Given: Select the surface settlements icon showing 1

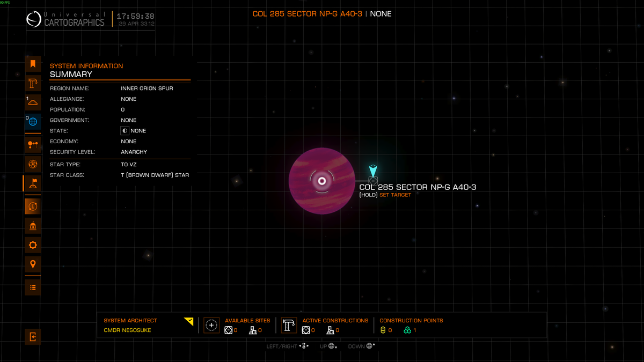Looking at the screenshot, I should point(33,102).
